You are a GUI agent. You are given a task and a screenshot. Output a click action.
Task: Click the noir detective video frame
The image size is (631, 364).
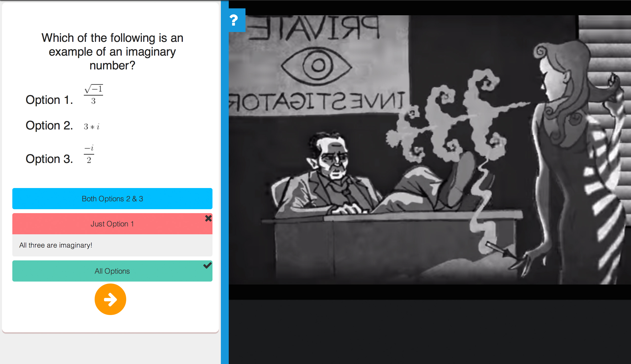(430, 150)
